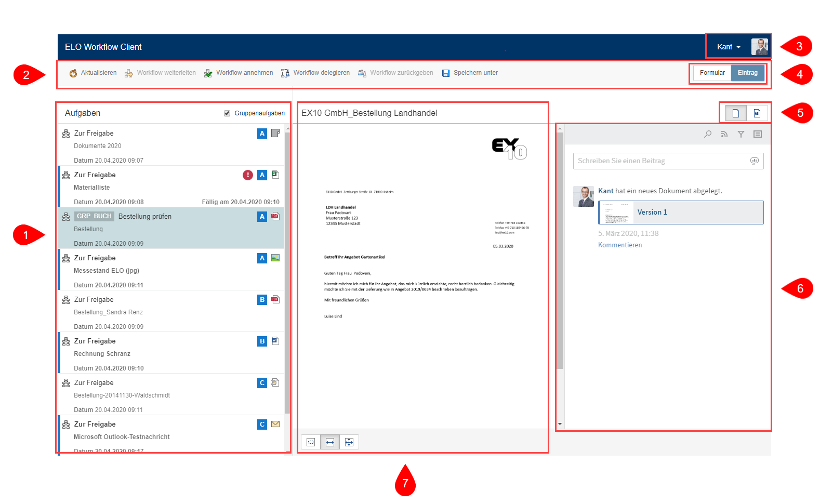The image size is (833, 504).
Task: Fit the whole page in the viewer
Action: pos(349,442)
